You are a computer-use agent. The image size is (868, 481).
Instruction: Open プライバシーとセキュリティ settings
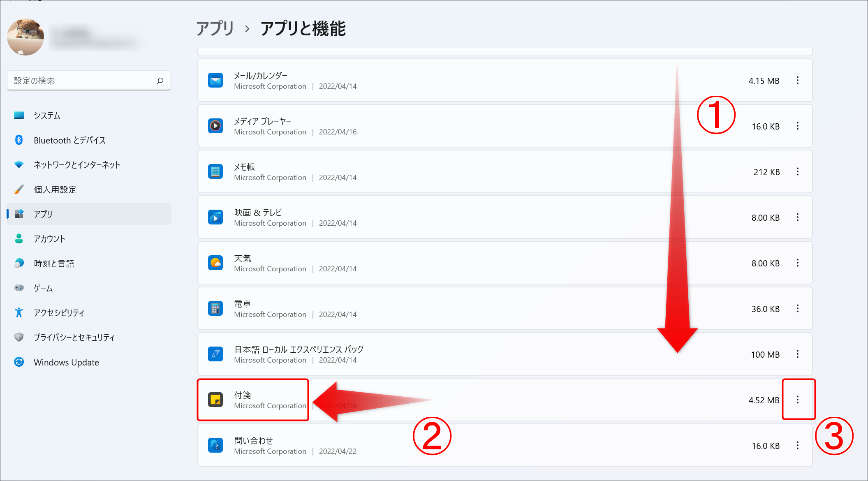[x=89, y=338]
